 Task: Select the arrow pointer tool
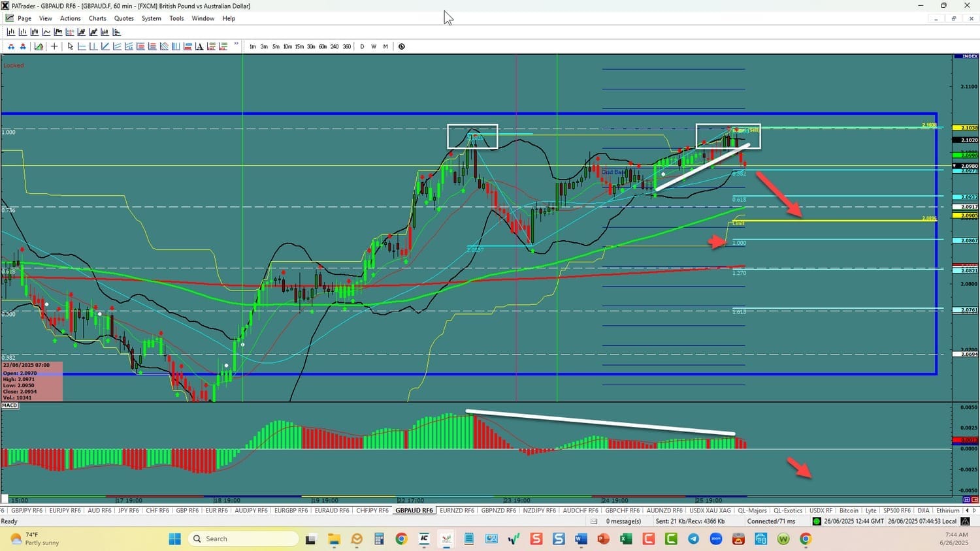pyautogui.click(x=70, y=46)
